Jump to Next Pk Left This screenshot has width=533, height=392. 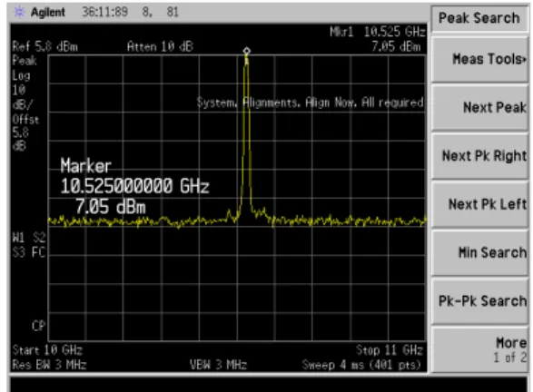click(x=479, y=204)
